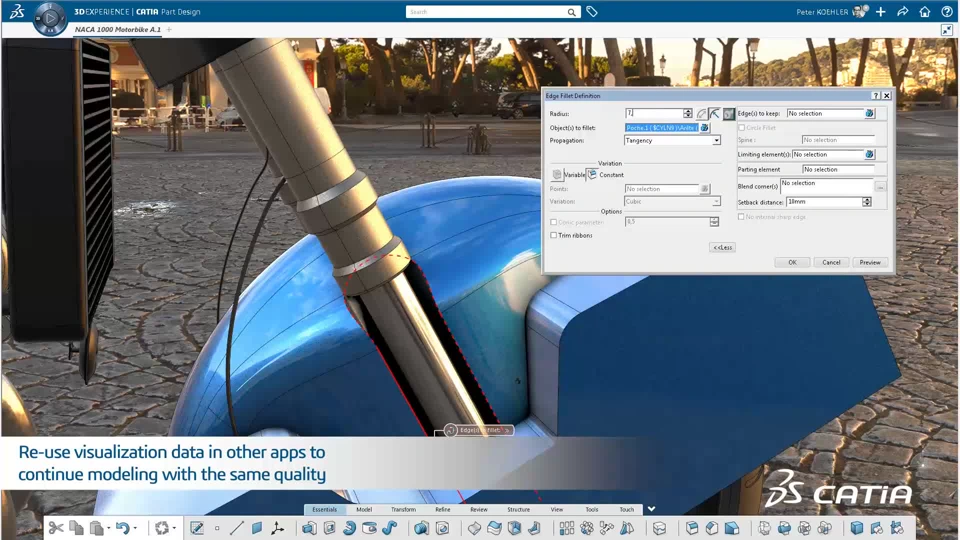960x540 pixels.
Task: Click the Radius value field
Action: pyautogui.click(x=653, y=113)
